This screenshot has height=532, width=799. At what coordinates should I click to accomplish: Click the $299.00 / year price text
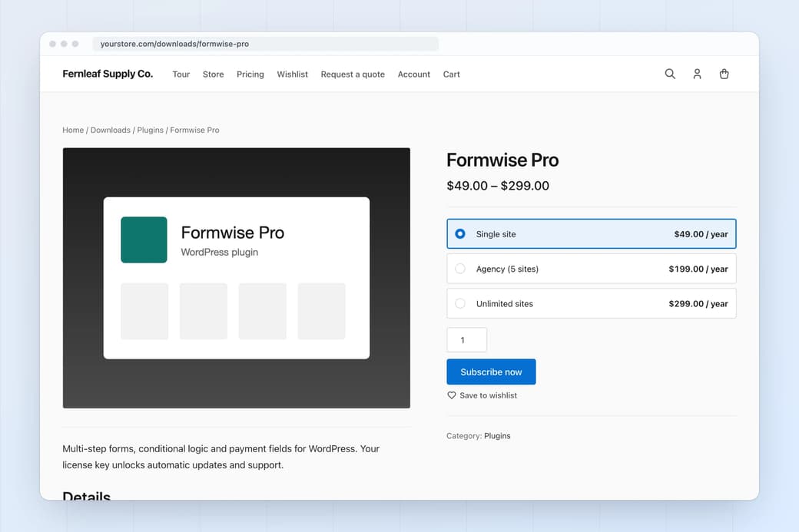coord(698,303)
